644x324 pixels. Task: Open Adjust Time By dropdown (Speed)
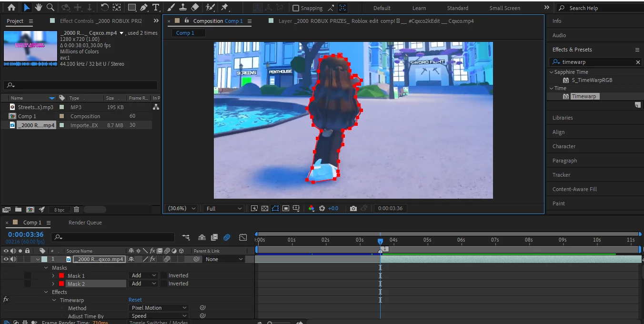point(159,316)
